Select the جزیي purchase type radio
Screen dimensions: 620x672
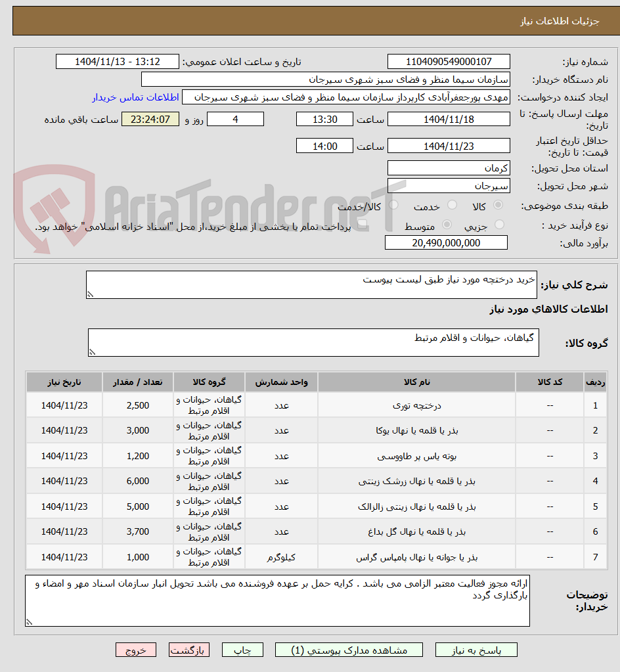click(x=499, y=225)
